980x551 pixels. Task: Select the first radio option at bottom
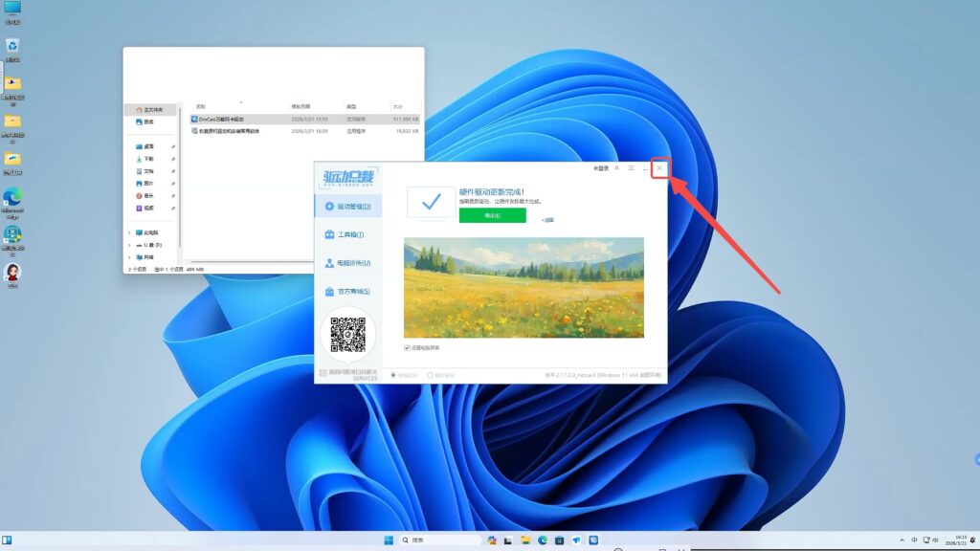pos(393,376)
